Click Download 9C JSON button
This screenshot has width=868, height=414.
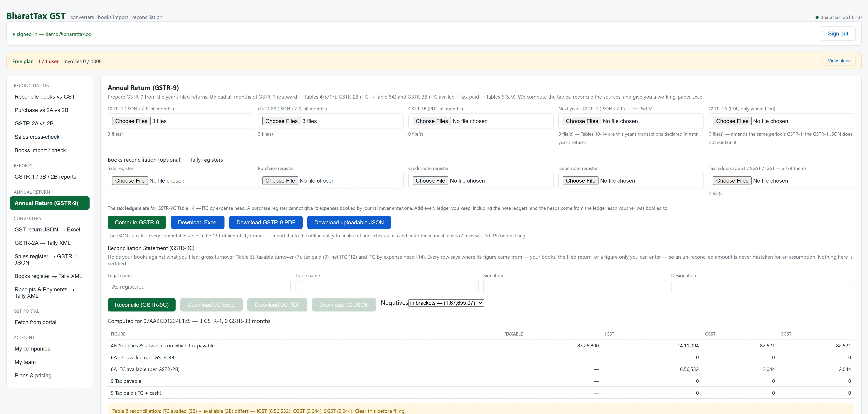coord(344,305)
